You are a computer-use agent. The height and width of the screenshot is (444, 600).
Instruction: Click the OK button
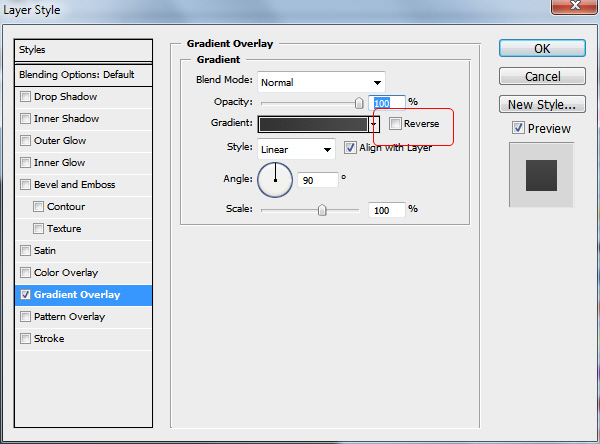(x=542, y=49)
